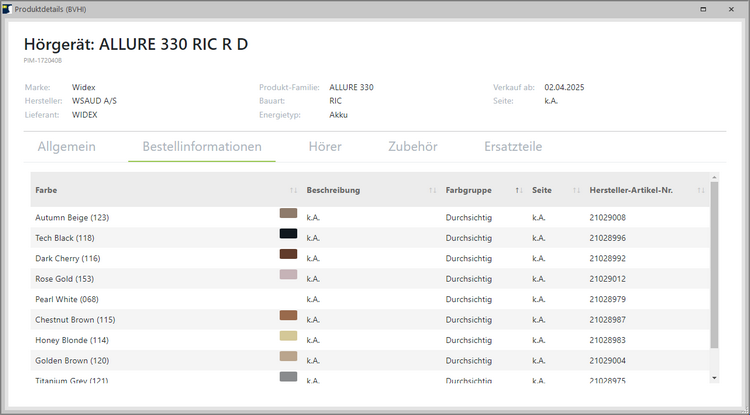
Task: Click the app icon in title bar
Action: (x=7, y=9)
